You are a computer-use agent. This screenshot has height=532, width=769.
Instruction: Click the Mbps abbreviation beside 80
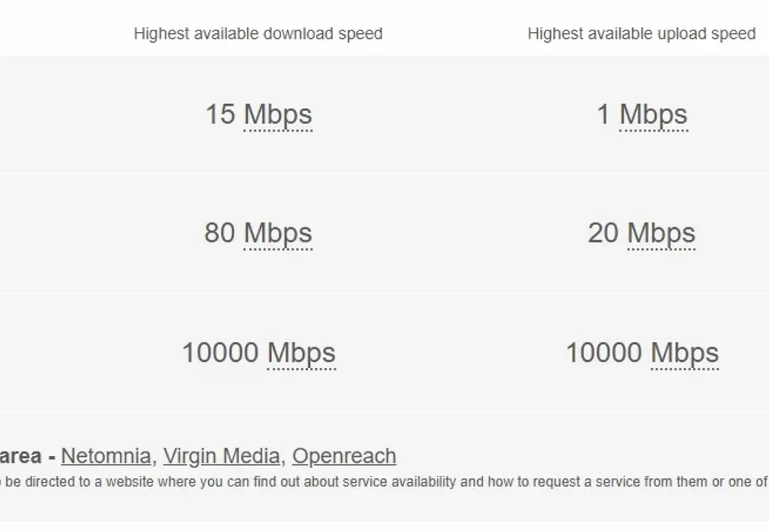pyautogui.click(x=278, y=233)
